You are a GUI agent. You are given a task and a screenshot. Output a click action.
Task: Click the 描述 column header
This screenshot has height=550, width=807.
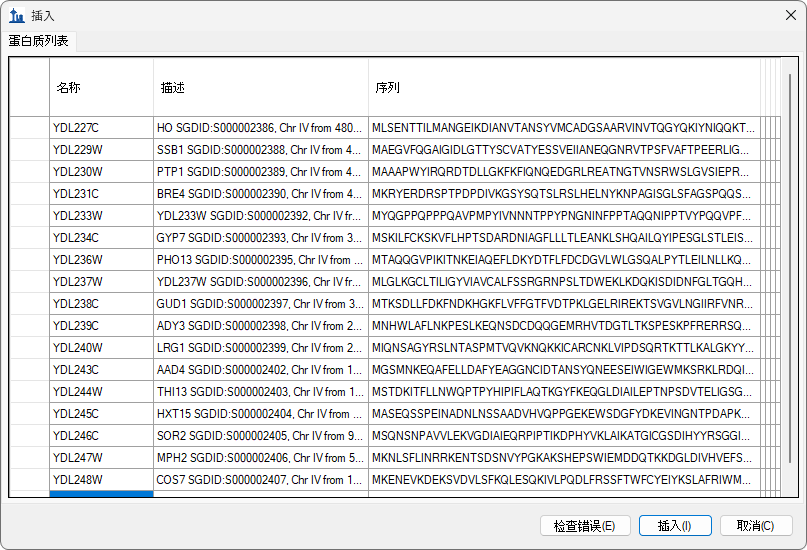pyautogui.click(x=260, y=88)
